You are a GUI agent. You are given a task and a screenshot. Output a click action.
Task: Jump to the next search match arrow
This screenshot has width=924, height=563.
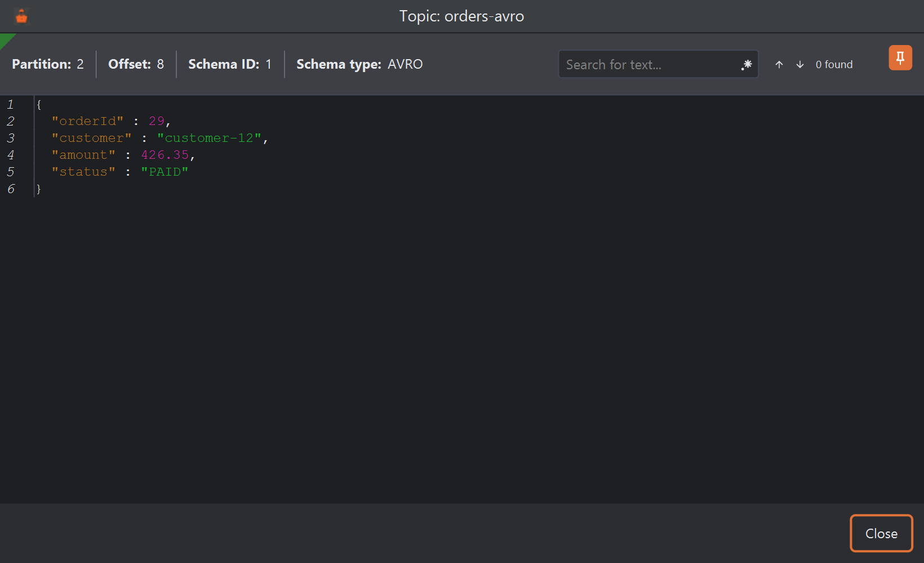tap(800, 65)
